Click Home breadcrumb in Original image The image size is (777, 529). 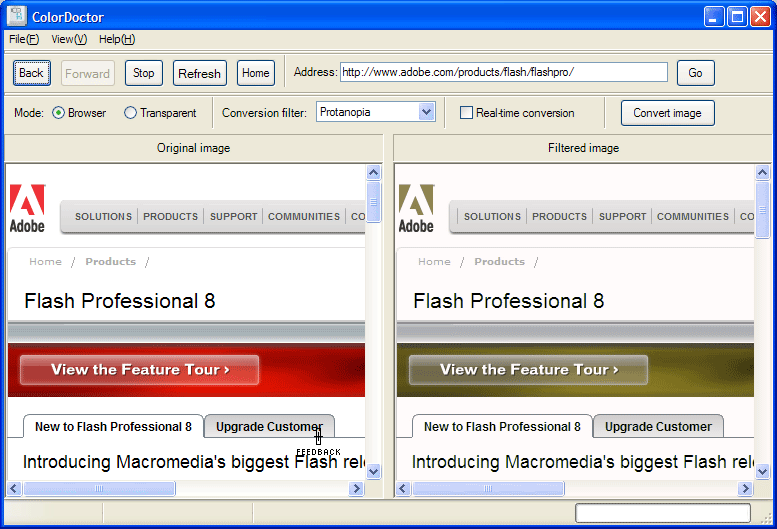(x=45, y=262)
